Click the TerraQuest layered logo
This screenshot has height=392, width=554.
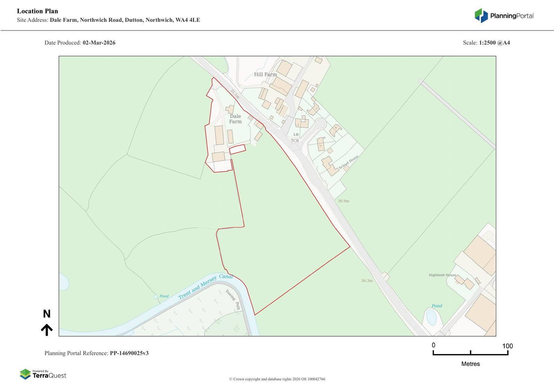(25, 374)
